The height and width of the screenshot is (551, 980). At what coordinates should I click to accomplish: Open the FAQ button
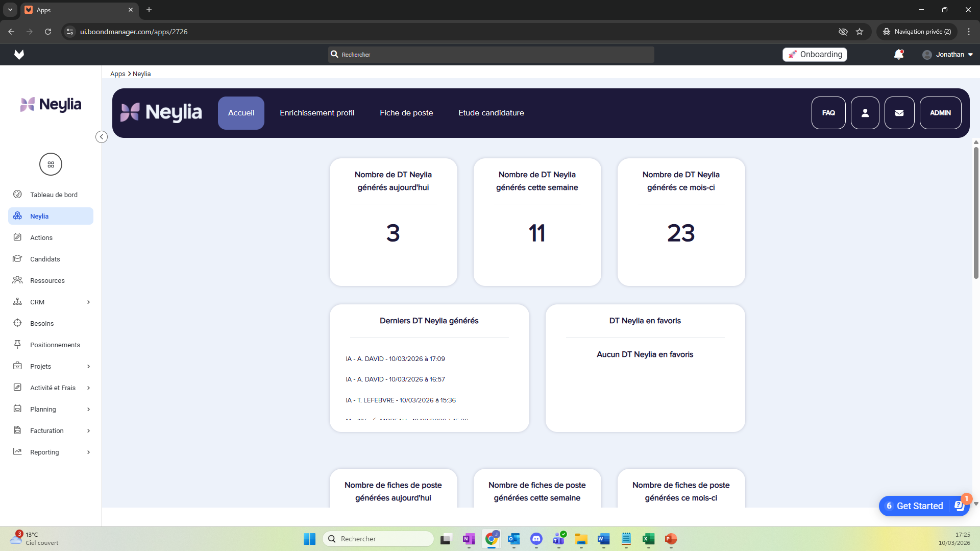coord(828,113)
